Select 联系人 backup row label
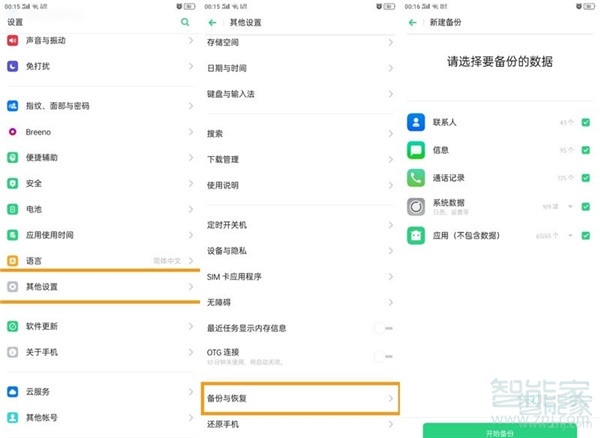 [x=444, y=122]
